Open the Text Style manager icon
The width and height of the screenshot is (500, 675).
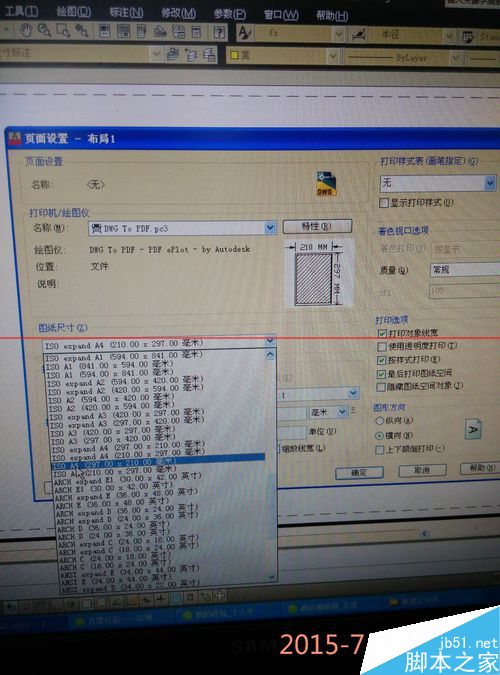(x=245, y=33)
